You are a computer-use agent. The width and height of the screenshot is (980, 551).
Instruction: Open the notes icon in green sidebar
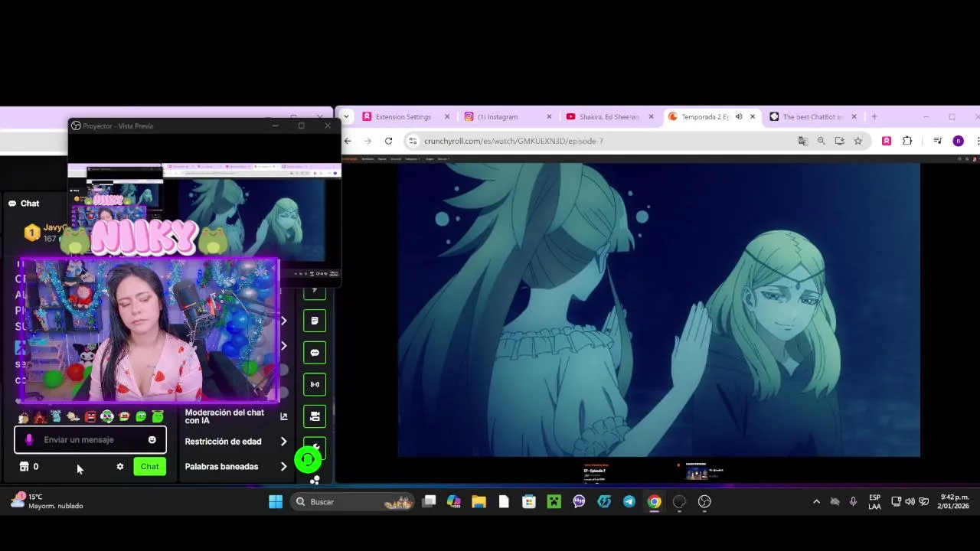[x=315, y=321]
